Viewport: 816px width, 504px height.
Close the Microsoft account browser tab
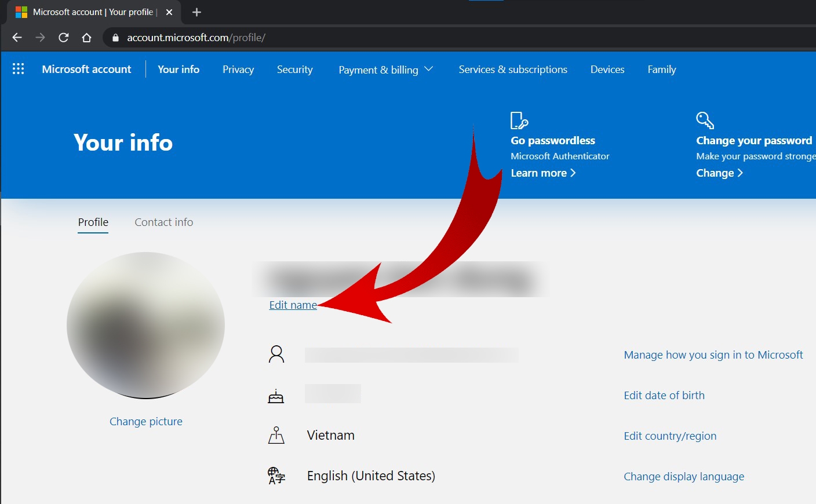[169, 12]
